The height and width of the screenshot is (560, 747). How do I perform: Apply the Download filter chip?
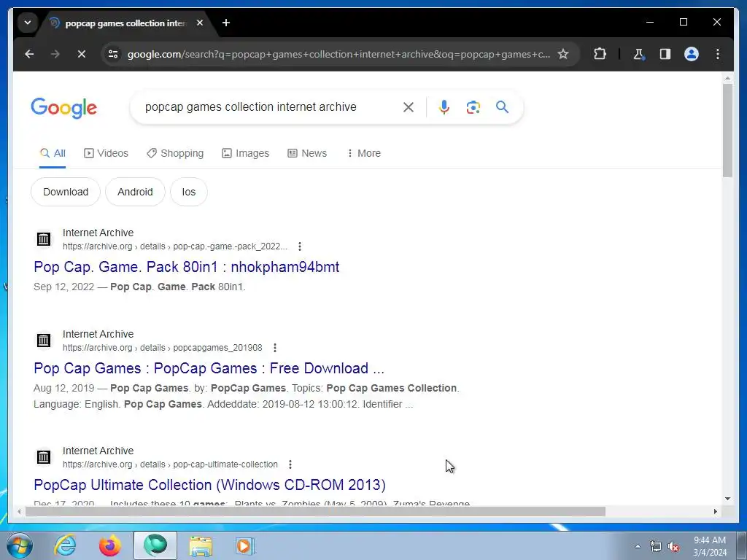66,192
